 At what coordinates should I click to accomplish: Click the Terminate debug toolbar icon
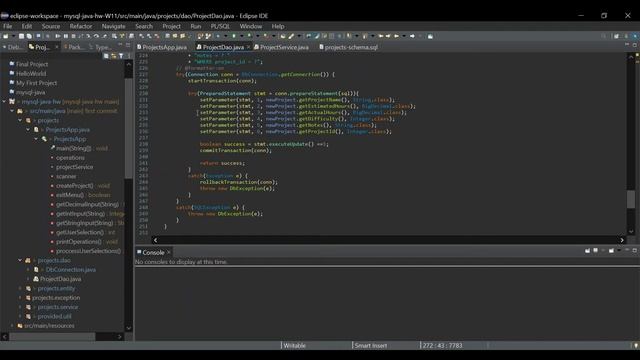click(73, 36)
